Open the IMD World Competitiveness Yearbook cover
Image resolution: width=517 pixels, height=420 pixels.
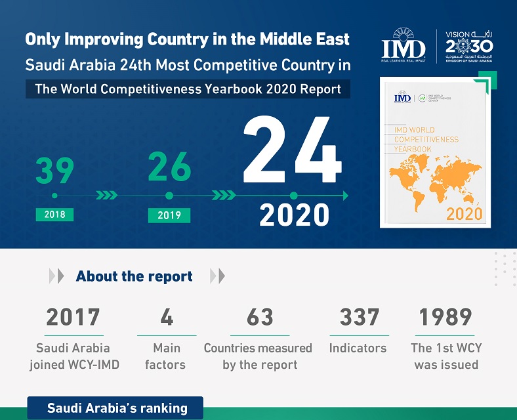[435, 152]
